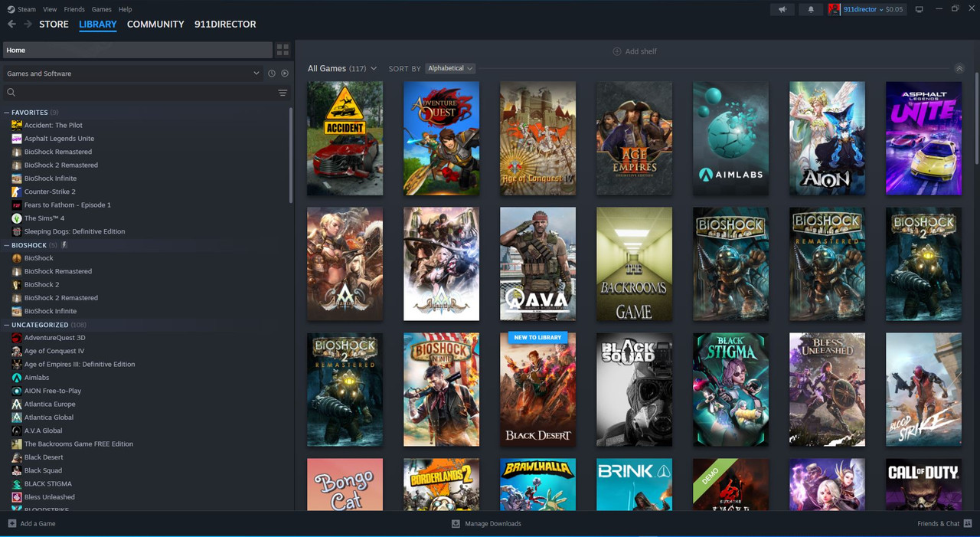Viewport: 980px width, 537px height.
Task: Open the Backrooms Game cover
Action: [634, 264]
